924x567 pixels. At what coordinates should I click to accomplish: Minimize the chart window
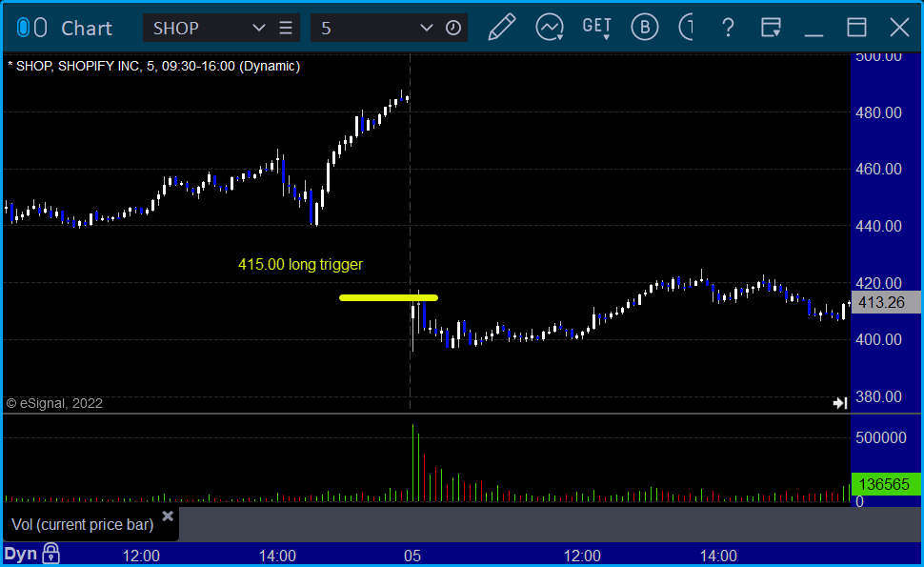coord(814,34)
